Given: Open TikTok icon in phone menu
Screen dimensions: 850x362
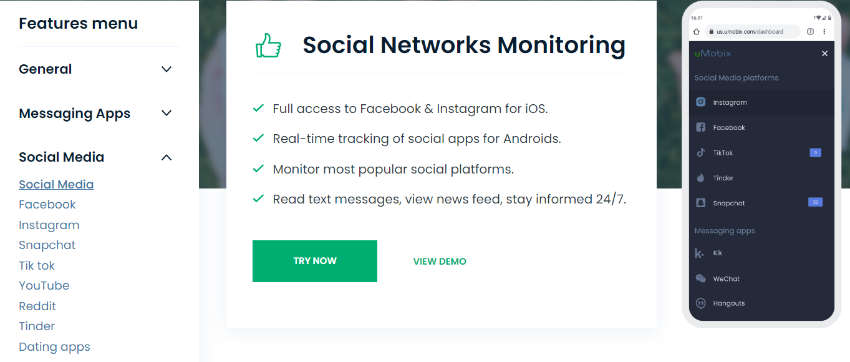Looking at the screenshot, I should (x=700, y=153).
